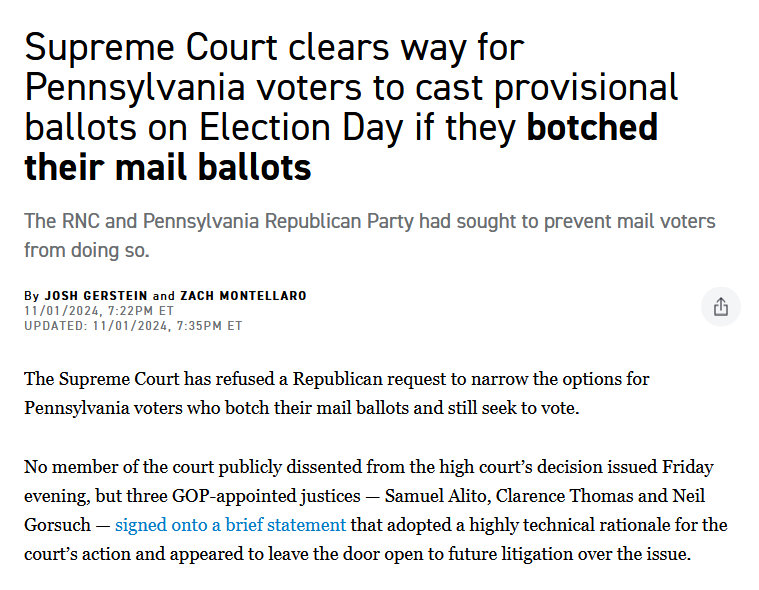This screenshot has width=759, height=590.
Task: Click the 7:22PM ET publication timestamp
Action: click(99, 311)
